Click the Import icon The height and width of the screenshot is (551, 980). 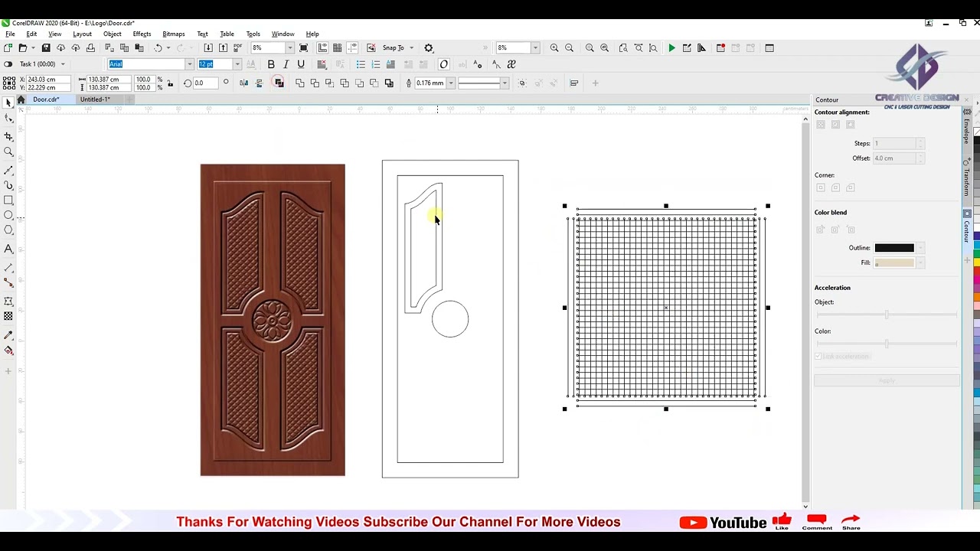click(208, 48)
